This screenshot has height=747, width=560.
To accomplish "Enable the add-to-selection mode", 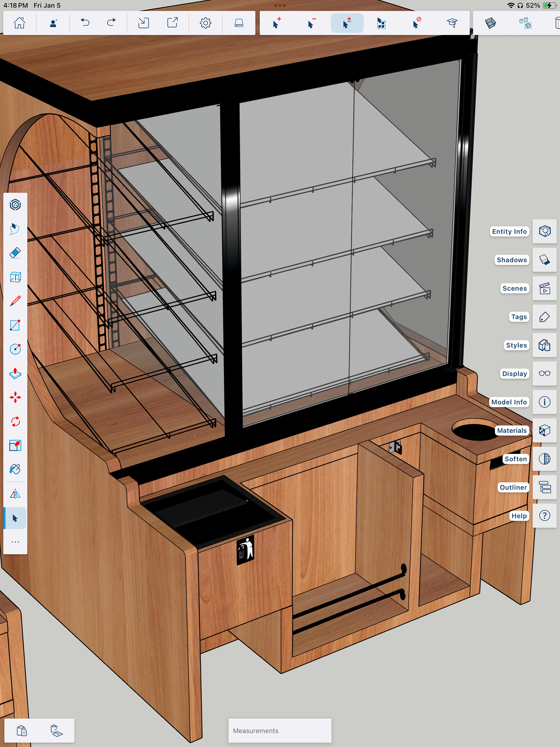I will (276, 23).
